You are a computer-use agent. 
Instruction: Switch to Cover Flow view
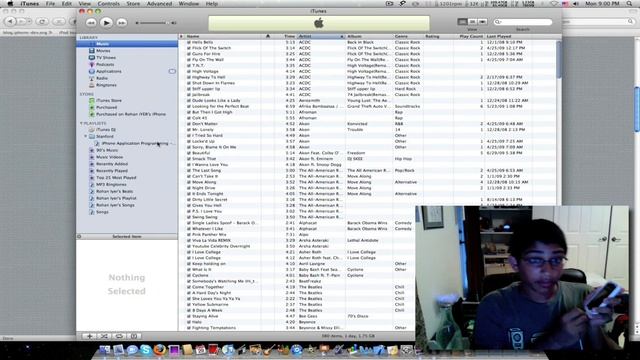click(x=482, y=22)
